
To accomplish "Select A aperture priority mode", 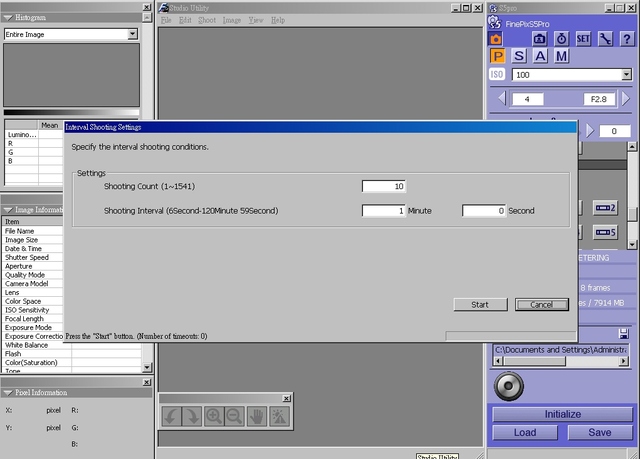I will pyautogui.click(x=540, y=56).
